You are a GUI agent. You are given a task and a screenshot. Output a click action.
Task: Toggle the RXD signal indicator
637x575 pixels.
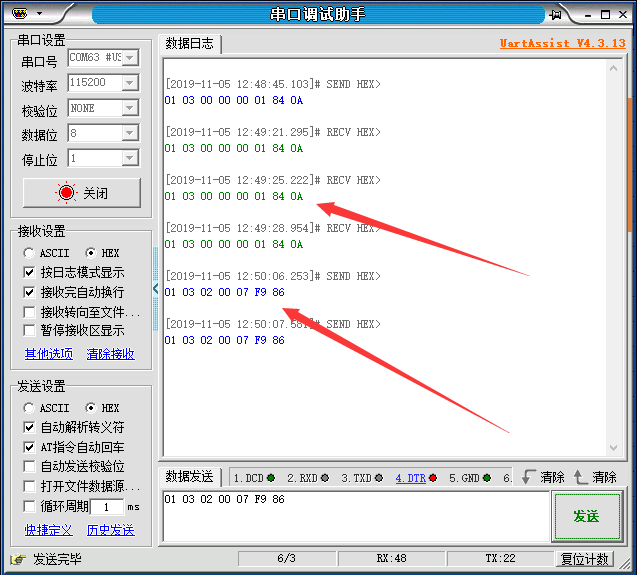pyautogui.click(x=325, y=478)
